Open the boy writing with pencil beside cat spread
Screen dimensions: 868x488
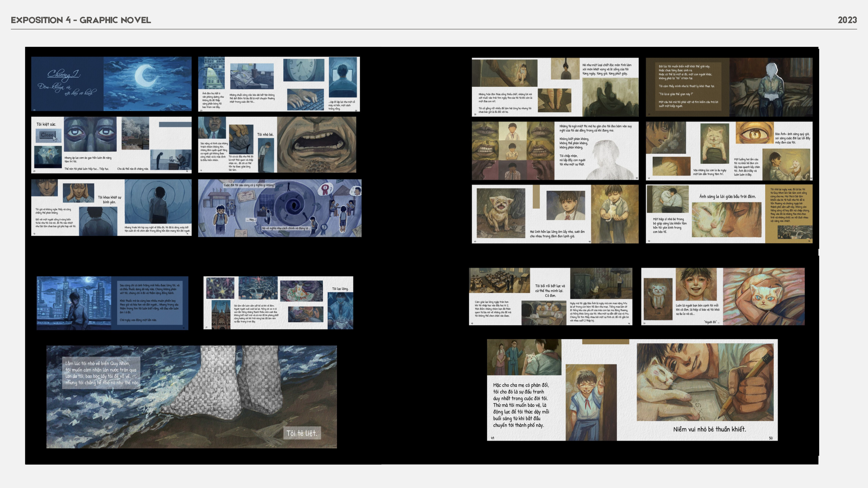pos(705,382)
